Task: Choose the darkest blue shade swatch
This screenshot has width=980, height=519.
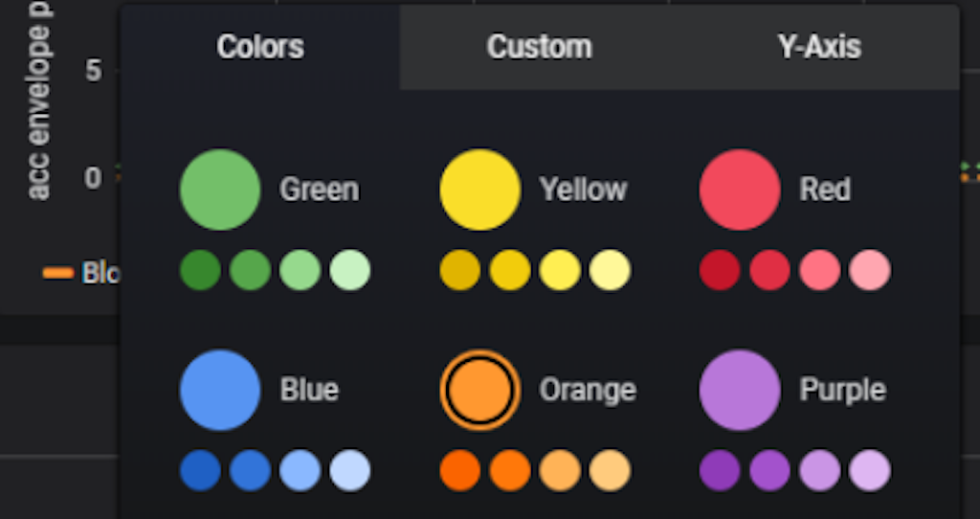Action: (x=200, y=470)
